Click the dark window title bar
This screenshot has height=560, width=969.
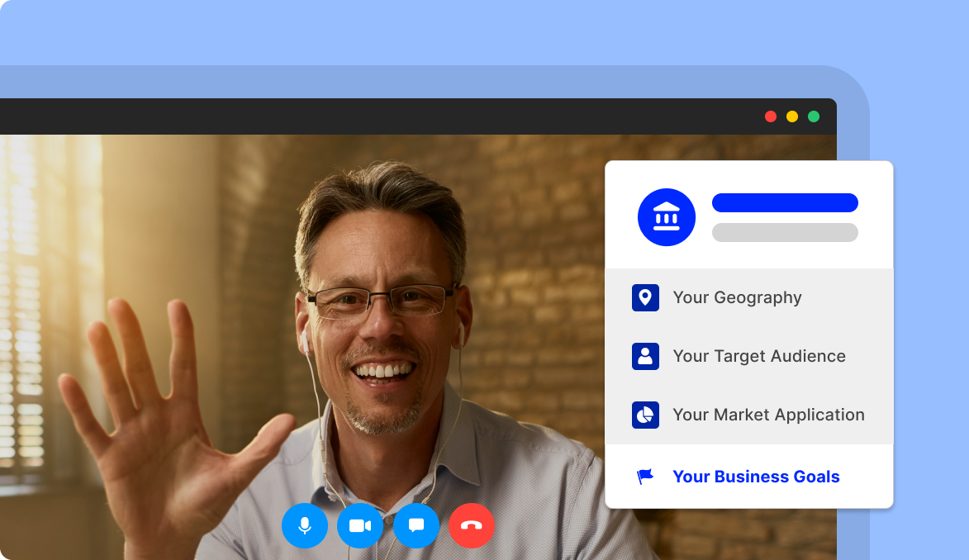click(x=413, y=116)
